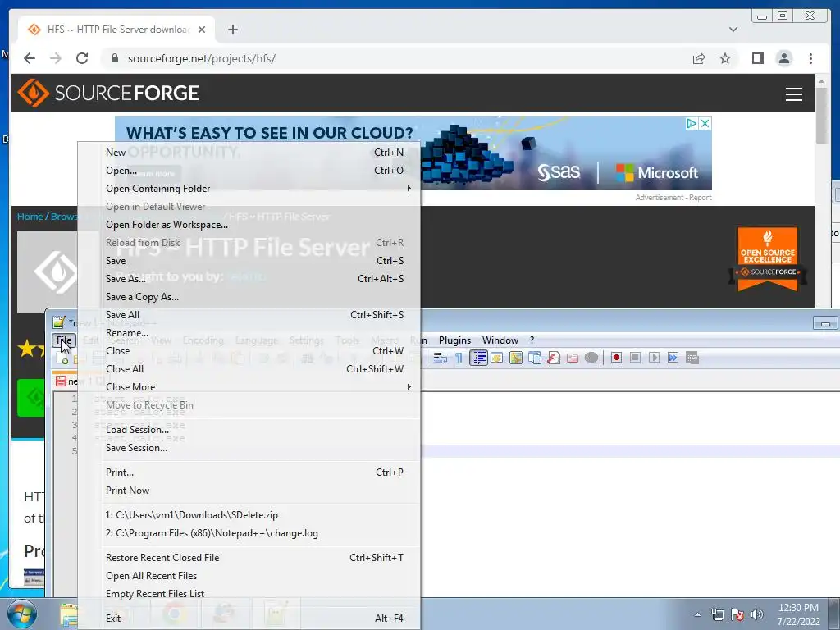Image resolution: width=840 pixels, height=630 pixels.
Task: Click share page icon in address bar
Action: coord(699,58)
